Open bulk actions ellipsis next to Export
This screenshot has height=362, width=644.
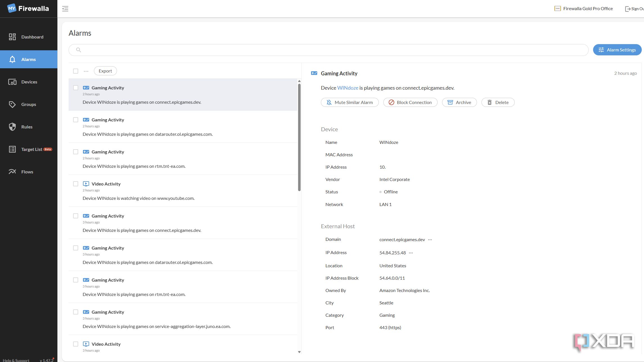[86, 71]
